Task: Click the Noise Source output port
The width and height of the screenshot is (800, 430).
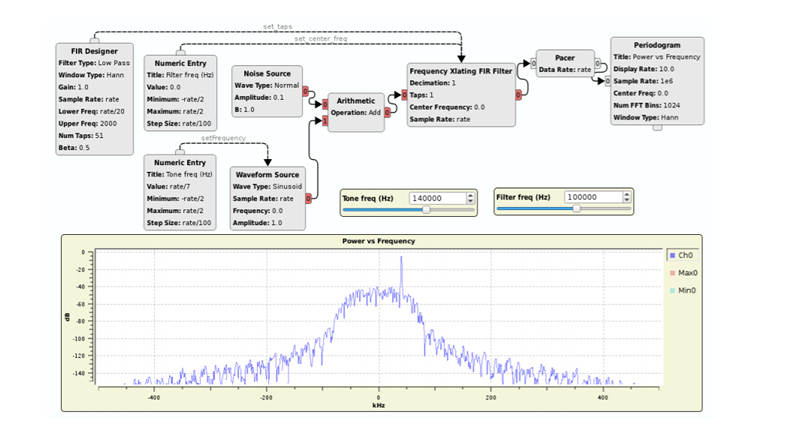Action: (306, 89)
